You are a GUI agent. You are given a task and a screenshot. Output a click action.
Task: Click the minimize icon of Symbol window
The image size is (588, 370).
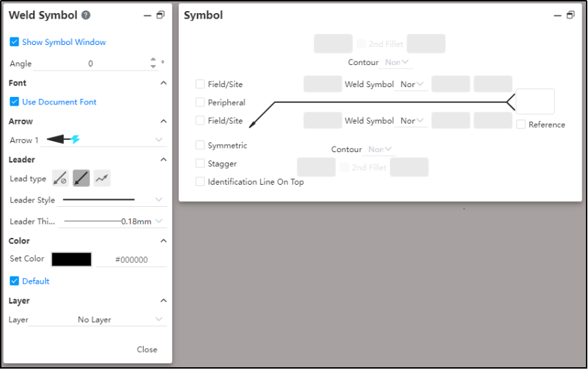[x=558, y=15]
